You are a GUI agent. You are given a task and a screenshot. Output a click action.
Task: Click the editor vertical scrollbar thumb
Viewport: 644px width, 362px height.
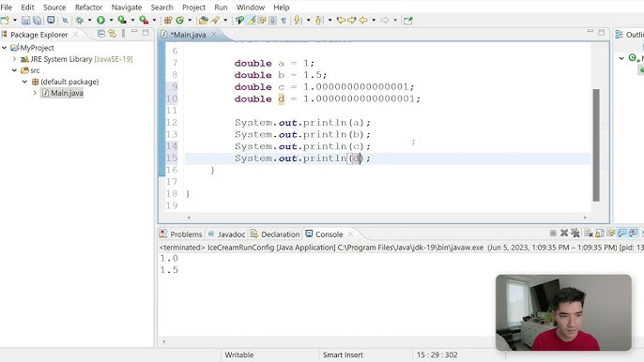coord(596,144)
